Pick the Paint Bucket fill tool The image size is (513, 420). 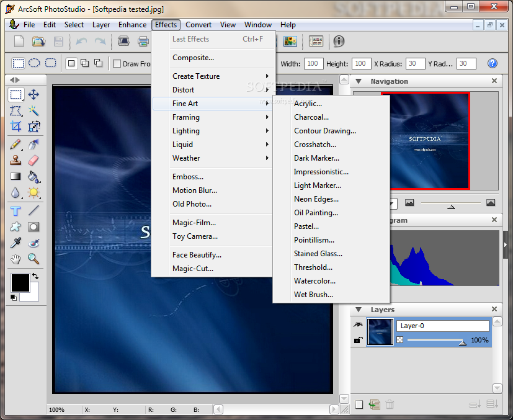click(x=33, y=177)
